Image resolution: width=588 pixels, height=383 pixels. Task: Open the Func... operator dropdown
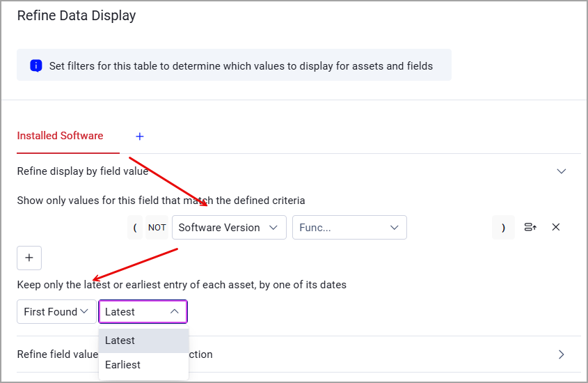pos(349,227)
